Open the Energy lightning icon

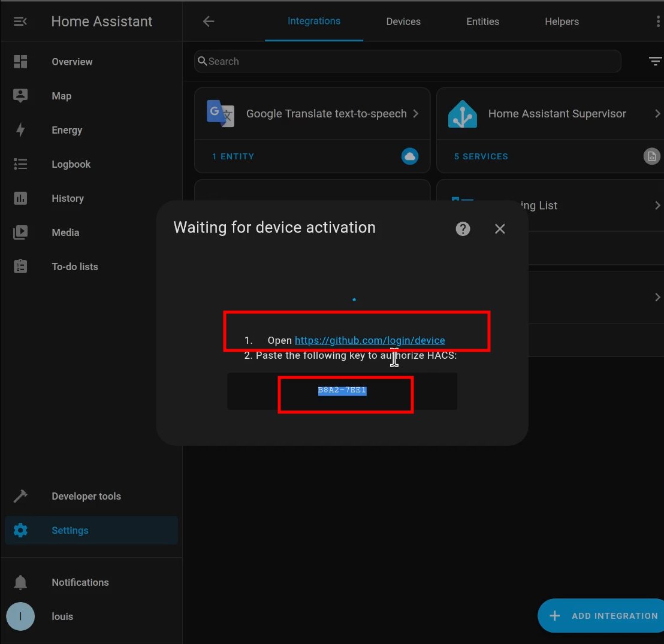[x=20, y=130]
